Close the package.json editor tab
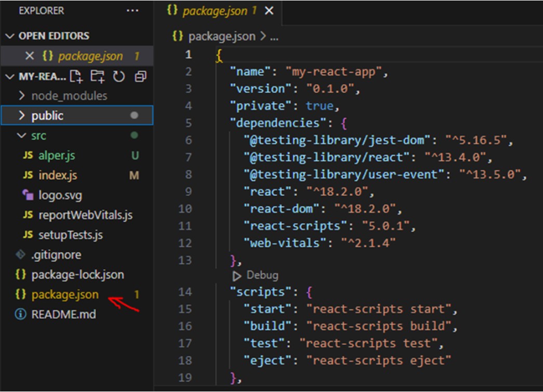Viewport: 543px width, 392px height. click(x=269, y=11)
